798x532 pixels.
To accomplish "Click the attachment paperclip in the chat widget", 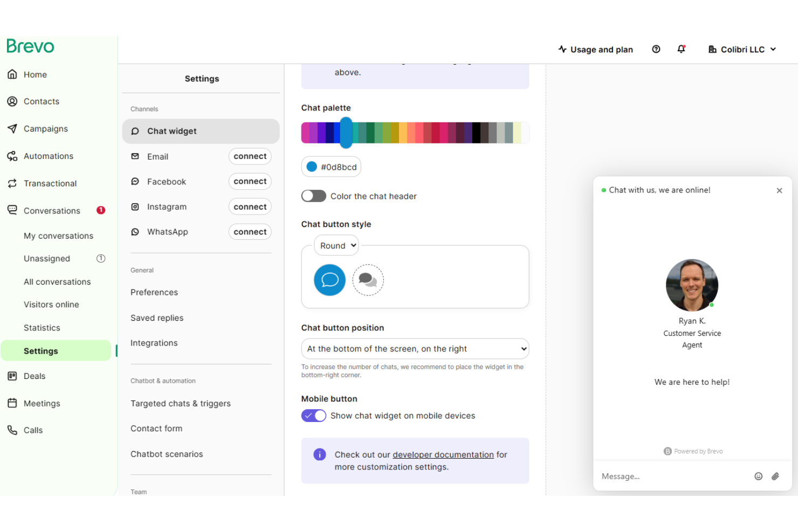I will pos(776,476).
